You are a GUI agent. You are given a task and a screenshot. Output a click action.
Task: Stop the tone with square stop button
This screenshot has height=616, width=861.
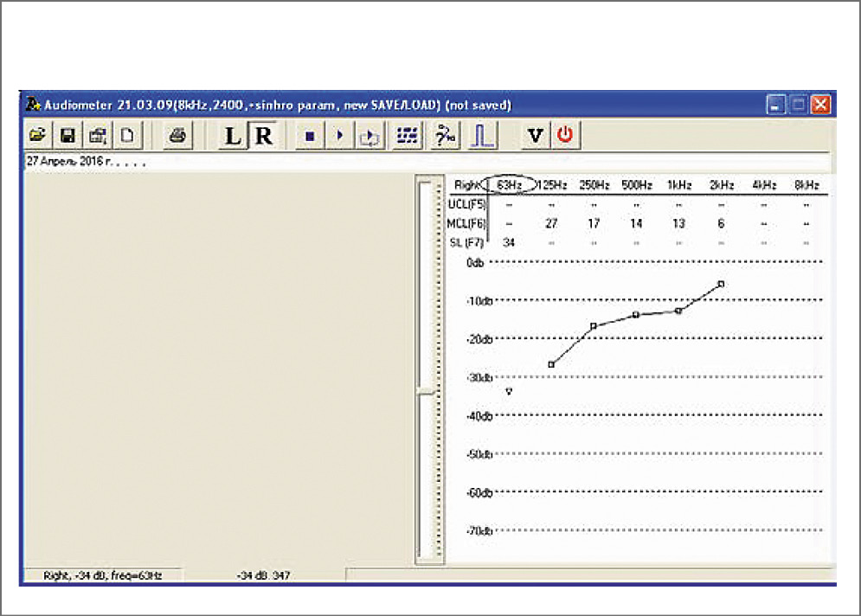point(311,136)
